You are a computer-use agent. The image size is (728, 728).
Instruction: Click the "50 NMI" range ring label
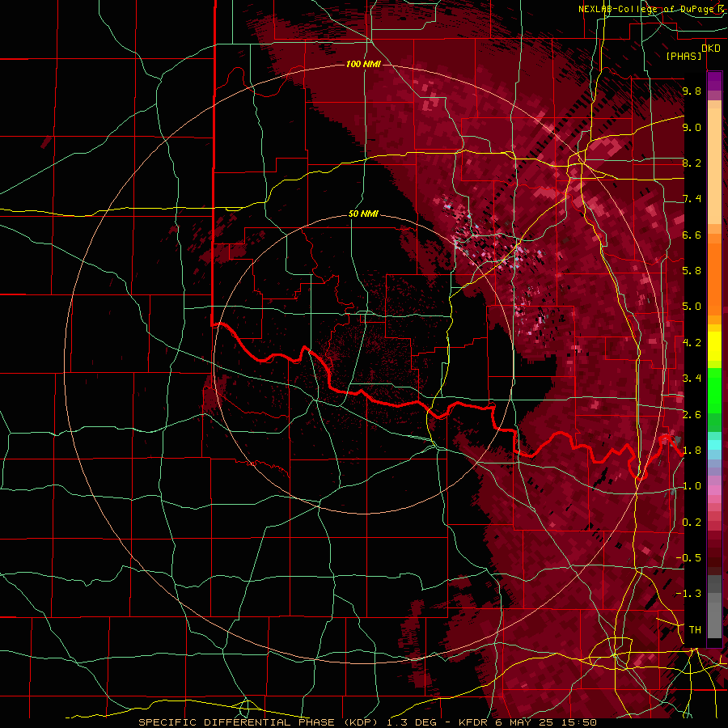[x=363, y=214]
